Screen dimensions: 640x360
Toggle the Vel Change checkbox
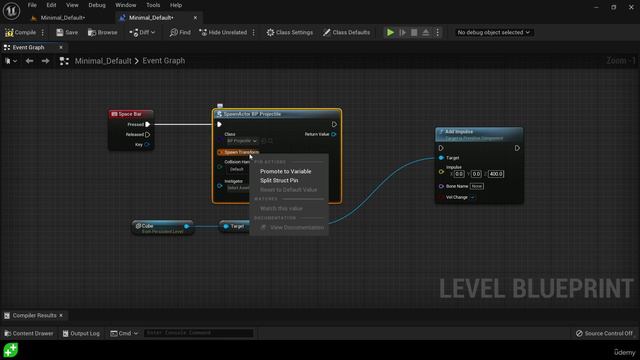pos(472,197)
